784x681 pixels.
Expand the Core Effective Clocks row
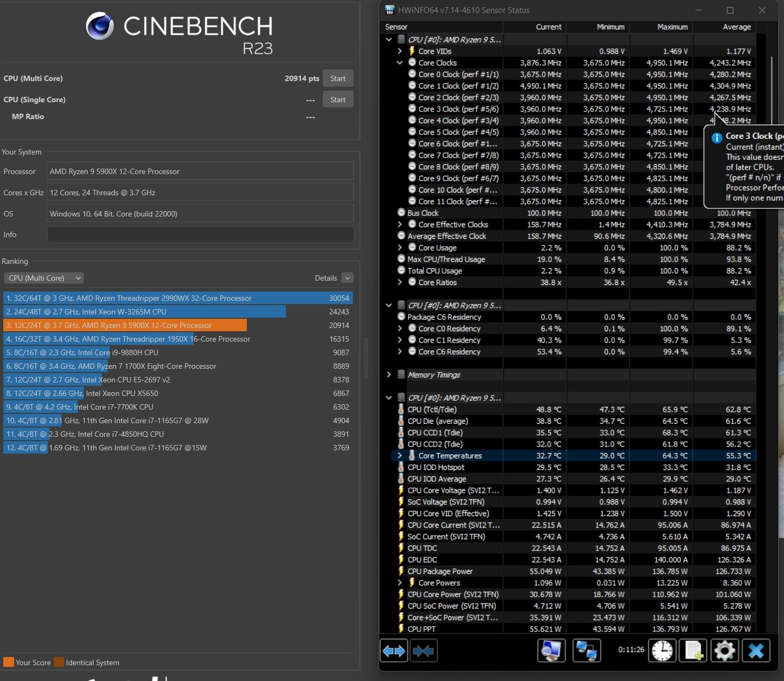(x=400, y=224)
